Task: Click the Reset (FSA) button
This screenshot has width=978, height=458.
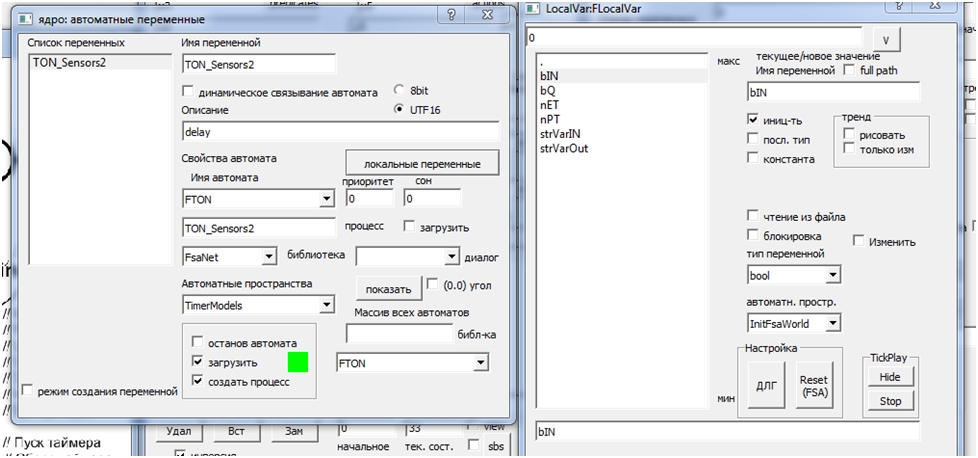Action: click(813, 386)
